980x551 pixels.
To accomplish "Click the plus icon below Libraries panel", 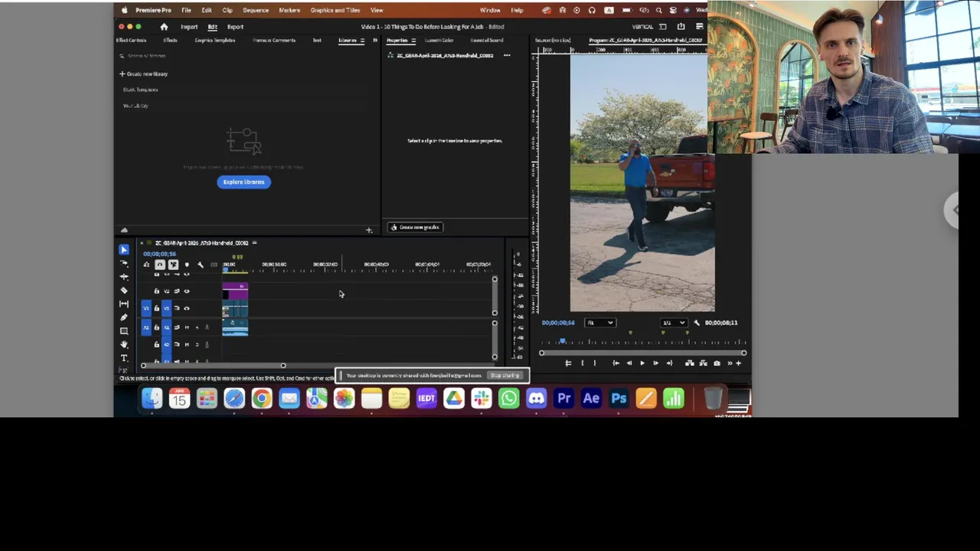I will click(x=368, y=230).
